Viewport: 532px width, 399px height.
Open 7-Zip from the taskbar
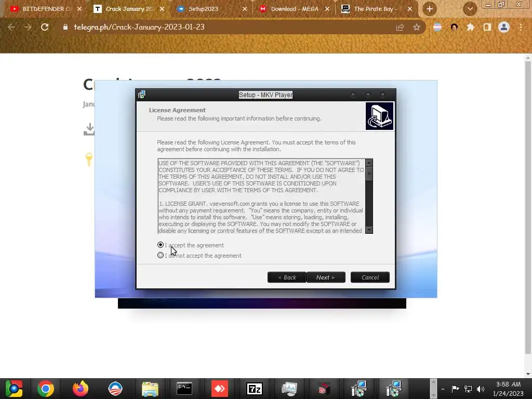[x=254, y=389]
